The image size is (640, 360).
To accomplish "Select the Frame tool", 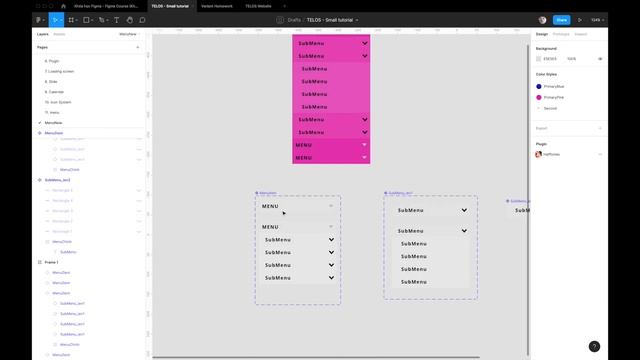I will (x=71, y=20).
